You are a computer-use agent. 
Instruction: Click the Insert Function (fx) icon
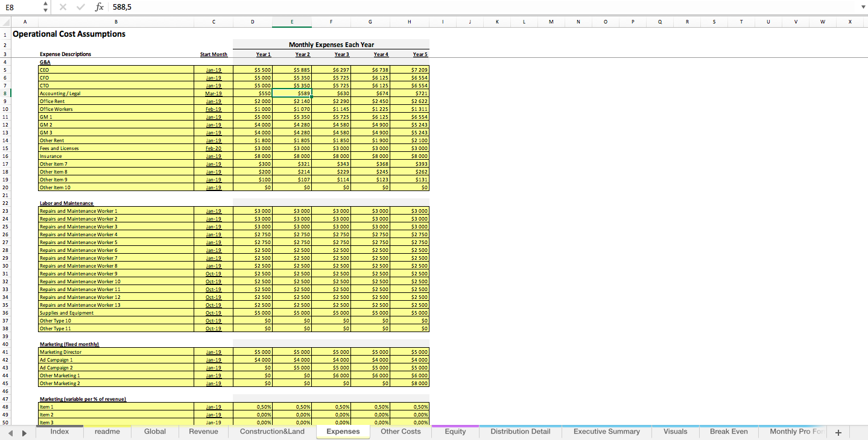click(100, 8)
